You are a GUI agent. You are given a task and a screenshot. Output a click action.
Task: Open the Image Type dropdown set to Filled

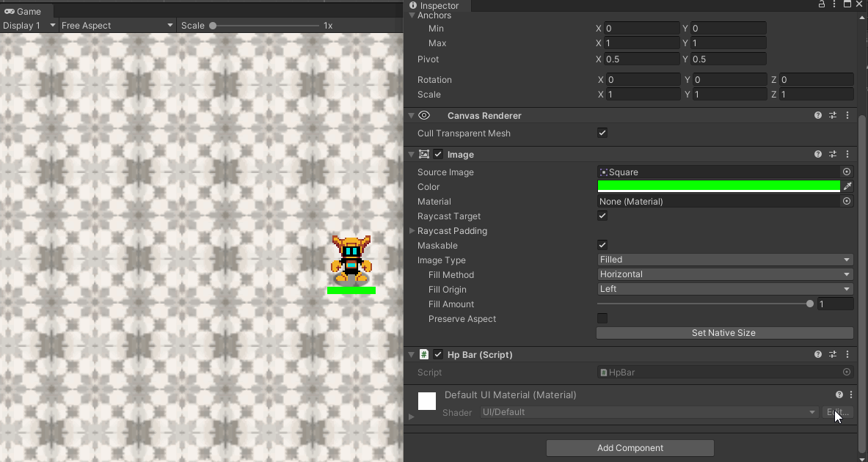[725, 260]
